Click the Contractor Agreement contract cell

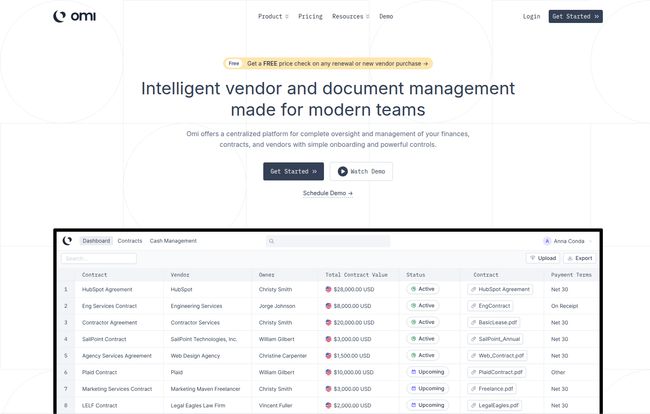[109, 322]
